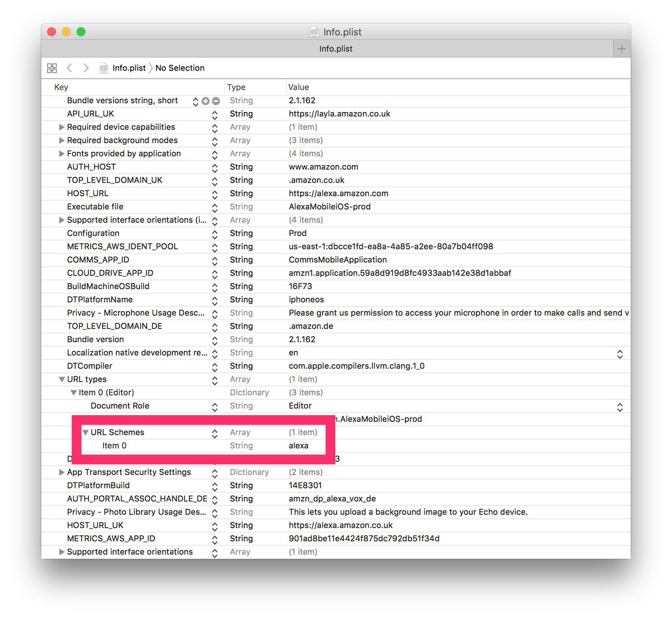Click the Info.plist window title icon
This screenshot has height=618, width=672.
(x=315, y=32)
